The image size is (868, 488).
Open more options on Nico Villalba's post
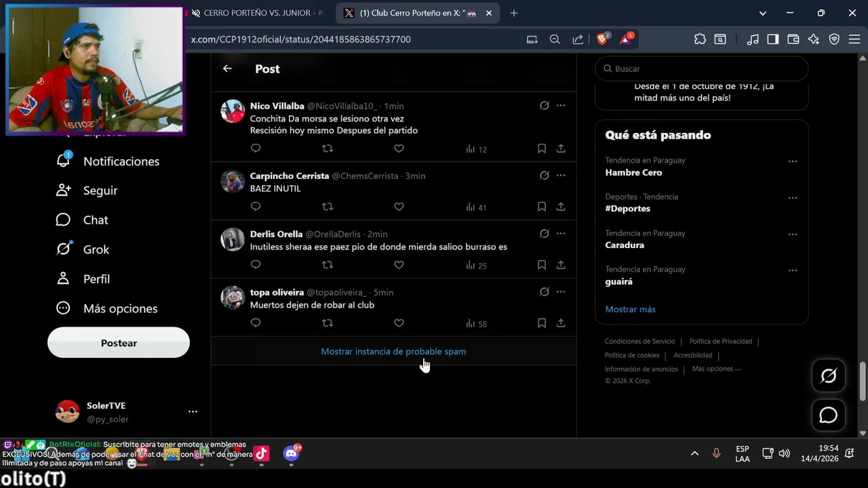click(561, 106)
